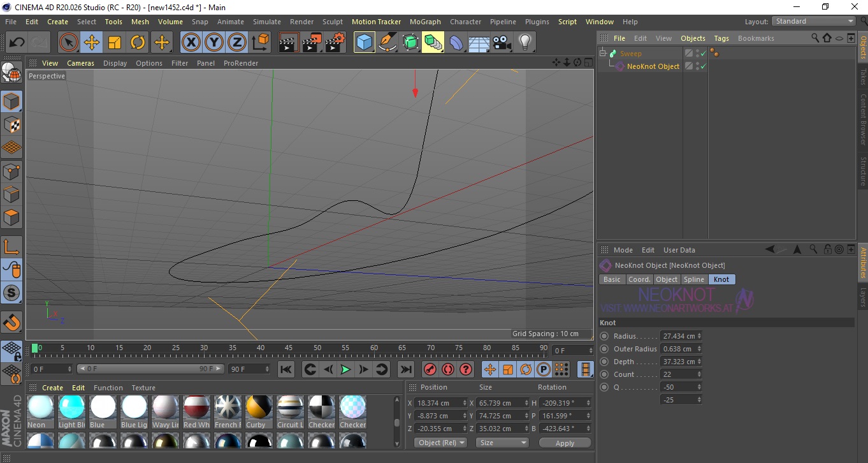The width and height of the screenshot is (868, 463).
Task: Select the Move tool in top toolbar
Action: point(91,43)
